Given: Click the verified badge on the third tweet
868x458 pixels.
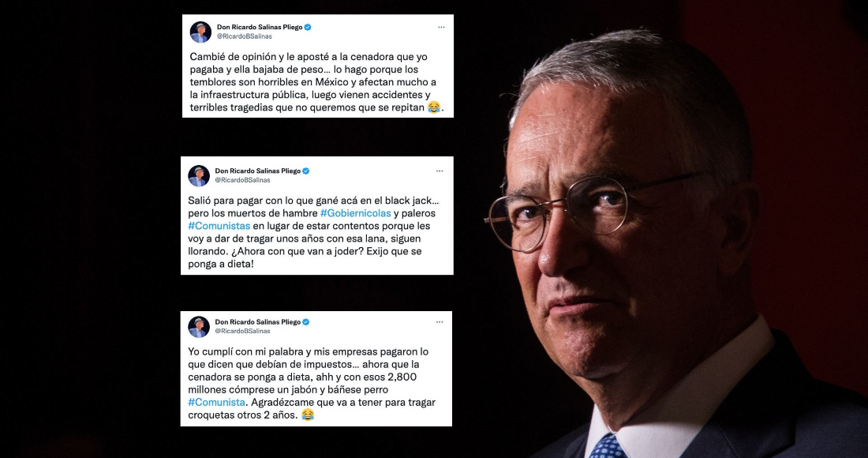Looking at the screenshot, I should (306, 321).
